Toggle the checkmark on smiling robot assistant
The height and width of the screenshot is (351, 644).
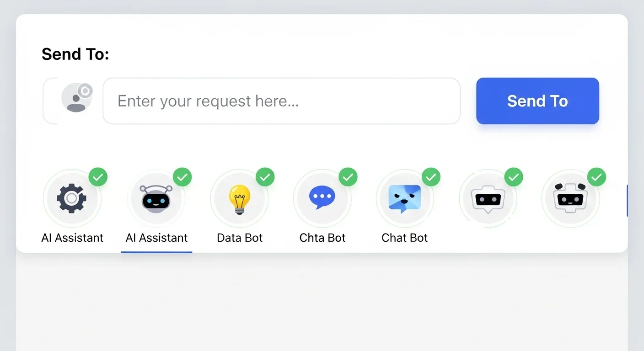pos(182,177)
